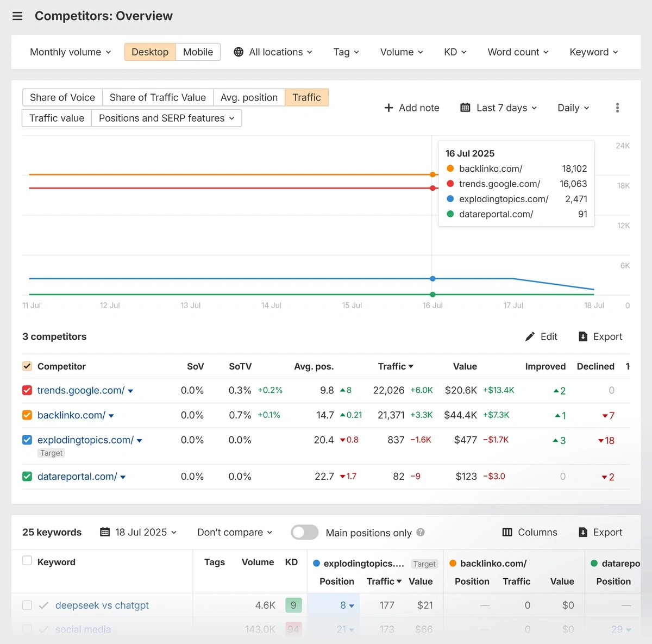
Task: Switch to the Share of Voice tab
Action: 62,97
